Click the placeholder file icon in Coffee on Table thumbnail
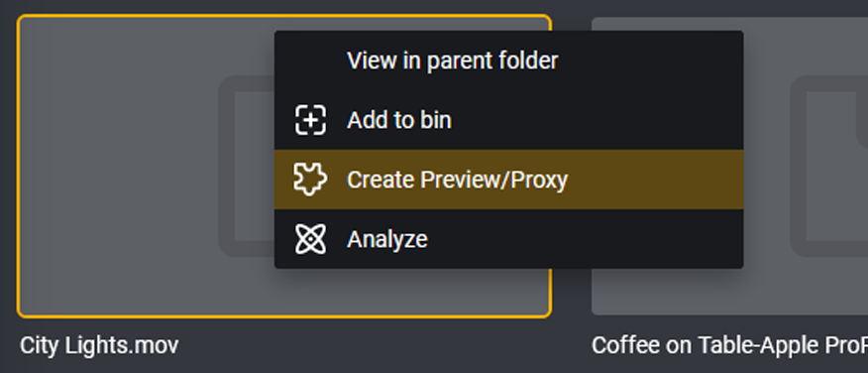The width and height of the screenshot is (868, 373). coord(828,167)
